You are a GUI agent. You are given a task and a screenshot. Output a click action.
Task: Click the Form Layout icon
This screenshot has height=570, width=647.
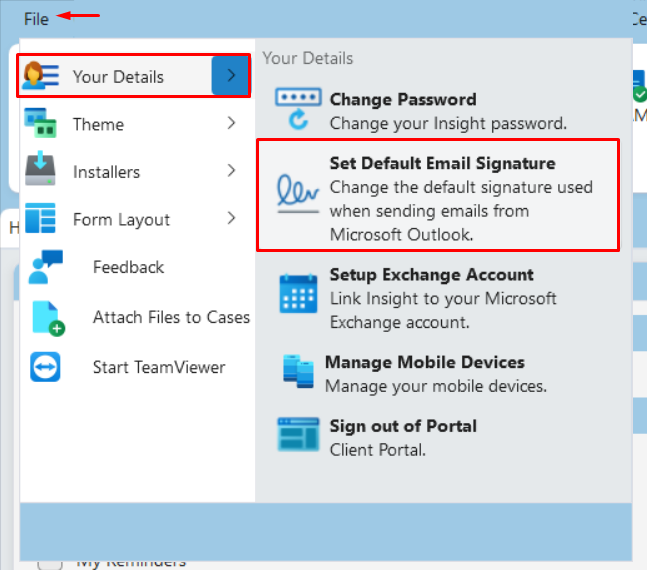[40, 218]
